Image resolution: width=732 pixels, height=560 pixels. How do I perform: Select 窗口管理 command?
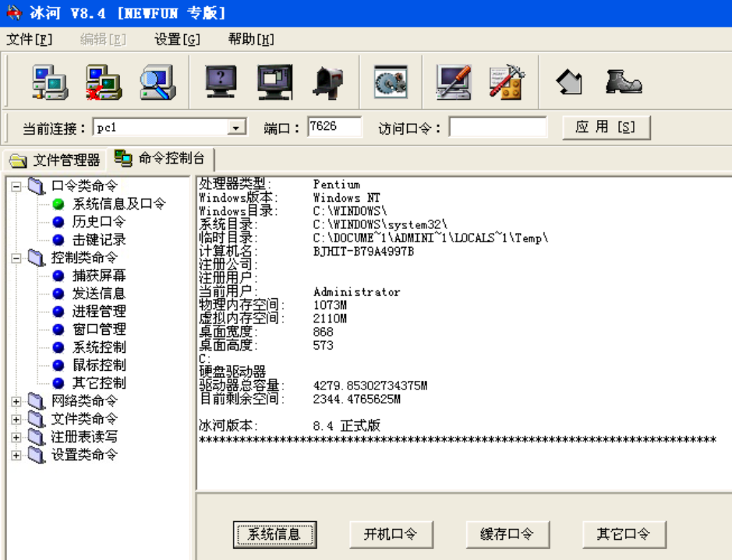click(99, 329)
